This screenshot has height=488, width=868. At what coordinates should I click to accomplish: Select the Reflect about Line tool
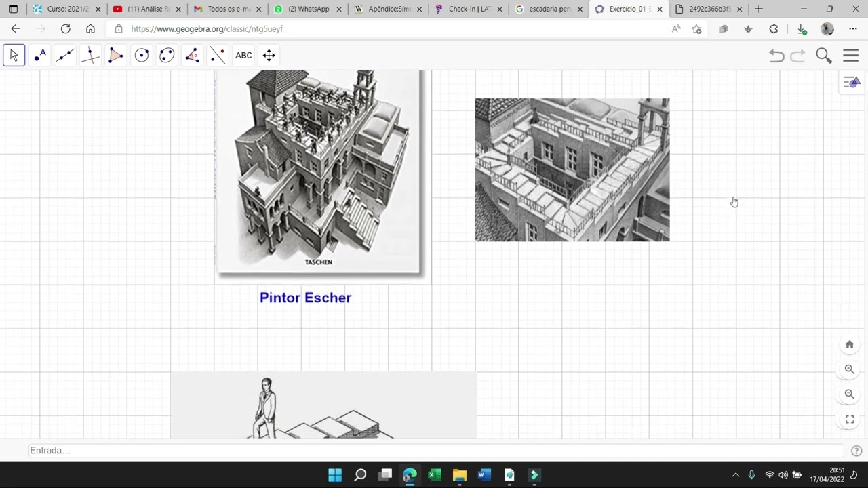pyautogui.click(x=218, y=56)
